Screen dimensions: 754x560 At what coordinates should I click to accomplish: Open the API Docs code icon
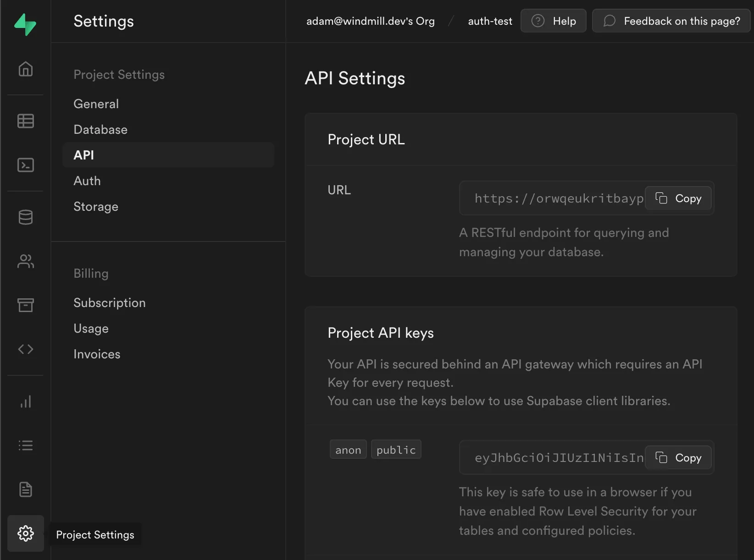pos(25,349)
